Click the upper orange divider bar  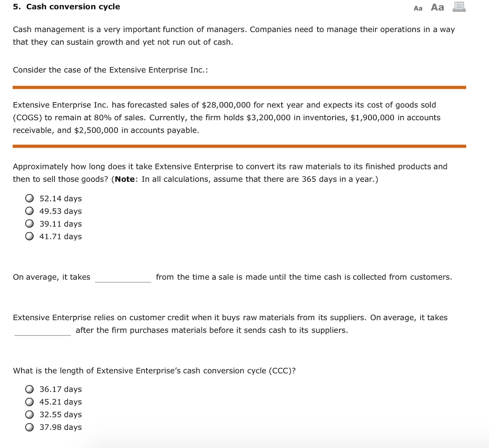[239, 87]
